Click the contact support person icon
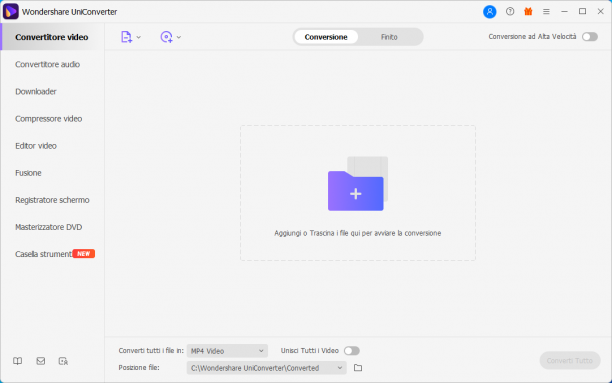 (63, 361)
